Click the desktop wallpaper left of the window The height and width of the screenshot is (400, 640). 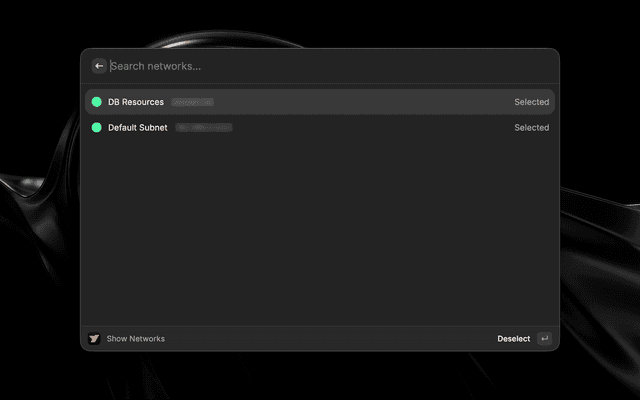[40, 200]
